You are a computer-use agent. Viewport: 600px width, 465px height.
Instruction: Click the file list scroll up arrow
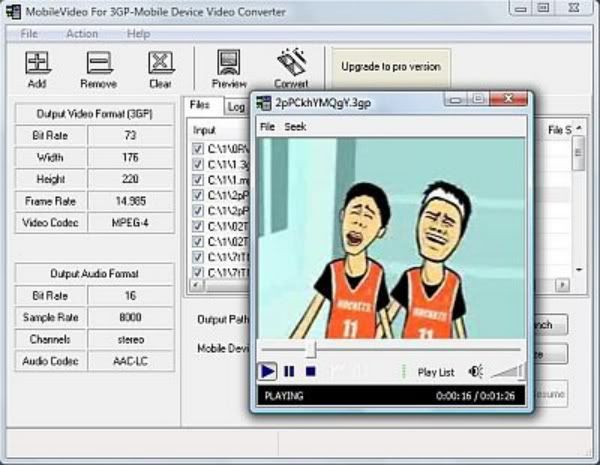579,129
